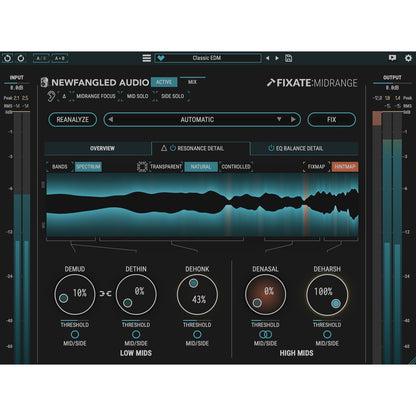416x416 pixels.
Task: Adjust the MIX slider
Action: coord(192,80)
